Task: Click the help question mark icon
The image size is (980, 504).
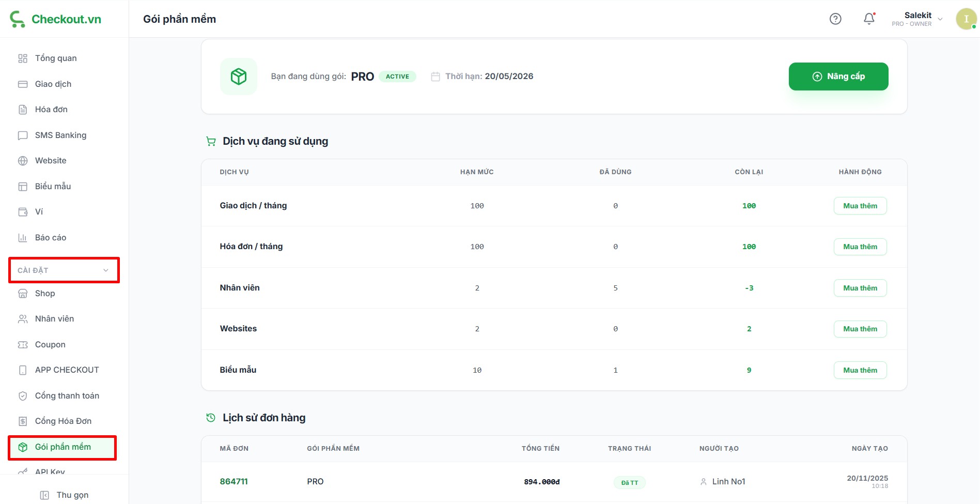Action: (835, 19)
